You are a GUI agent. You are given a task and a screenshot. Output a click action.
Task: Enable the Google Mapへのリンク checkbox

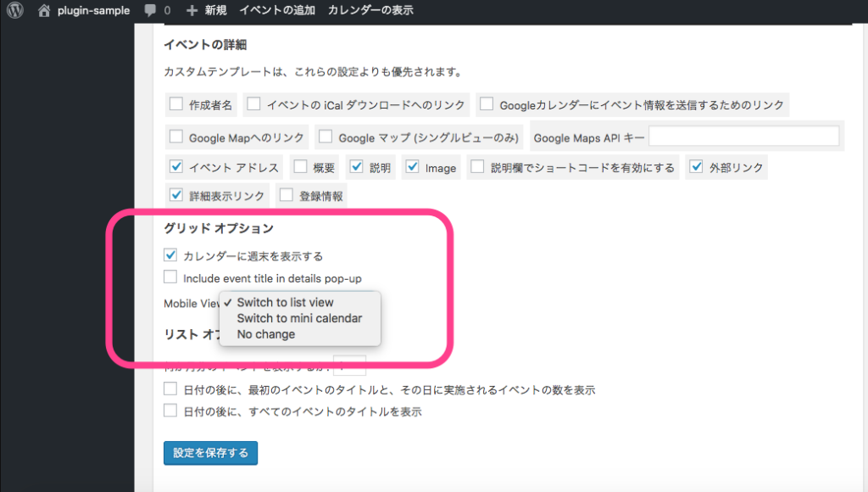176,137
